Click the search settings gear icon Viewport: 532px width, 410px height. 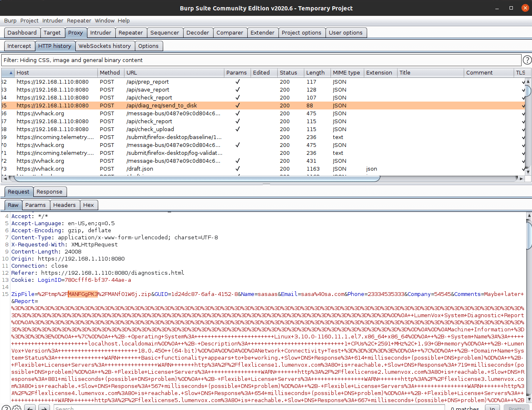pos(17,408)
